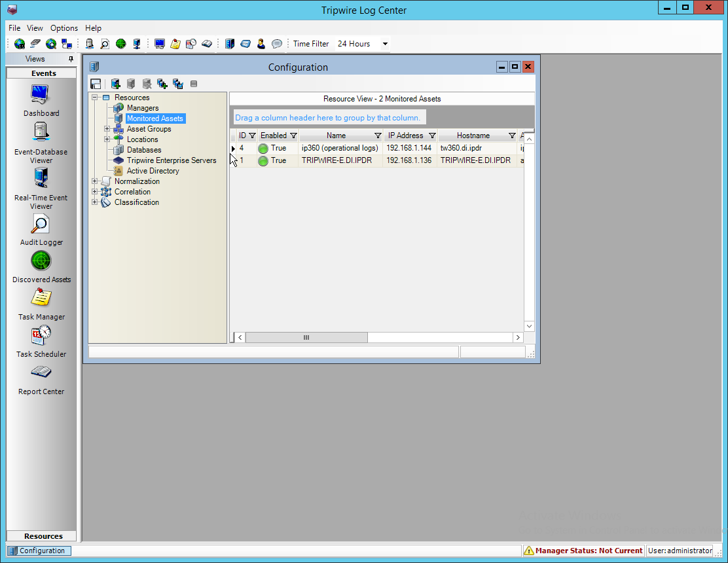Open Real-Time Event Viewer from toolbar tower icon
The height and width of the screenshot is (563, 728).
tap(136, 44)
